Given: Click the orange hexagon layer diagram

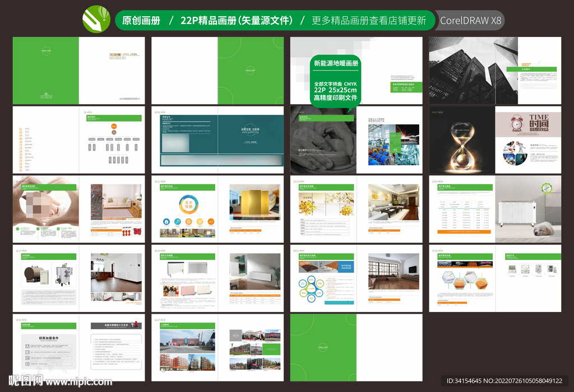Looking at the screenshot, I should point(465,281).
